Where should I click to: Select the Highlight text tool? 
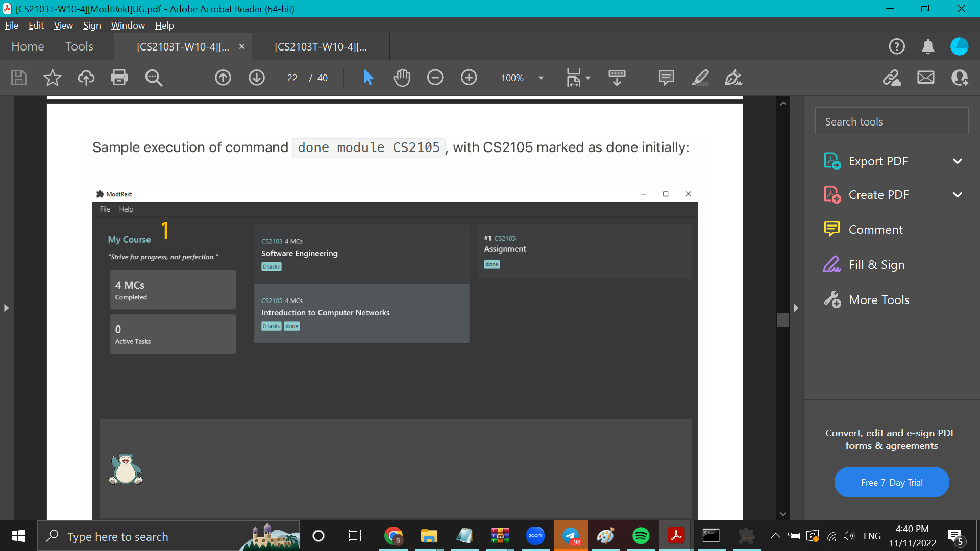click(x=700, y=78)
